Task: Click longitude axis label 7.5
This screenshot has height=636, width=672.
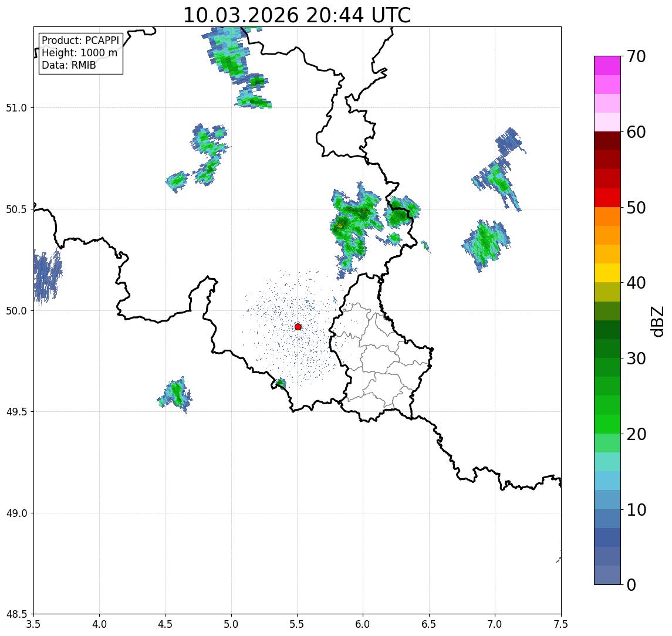Action: [x=560, y=624]
